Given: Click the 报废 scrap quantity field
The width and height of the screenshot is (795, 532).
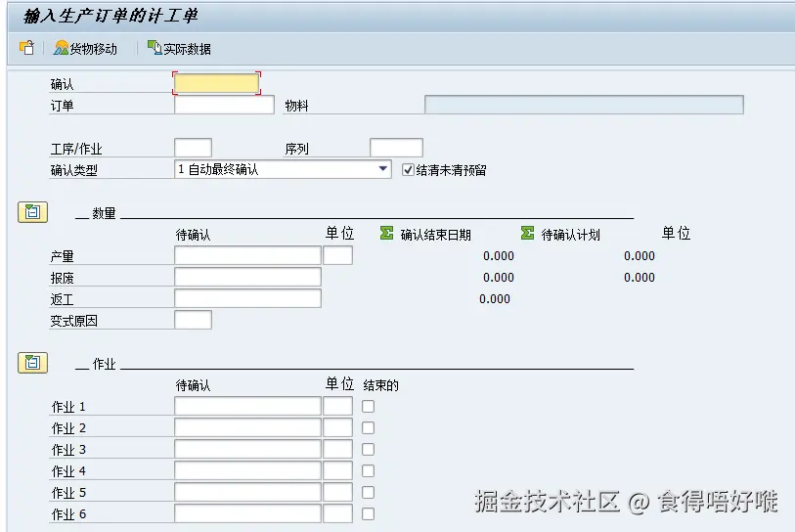Looking at the screenshot, I should 248,277.
